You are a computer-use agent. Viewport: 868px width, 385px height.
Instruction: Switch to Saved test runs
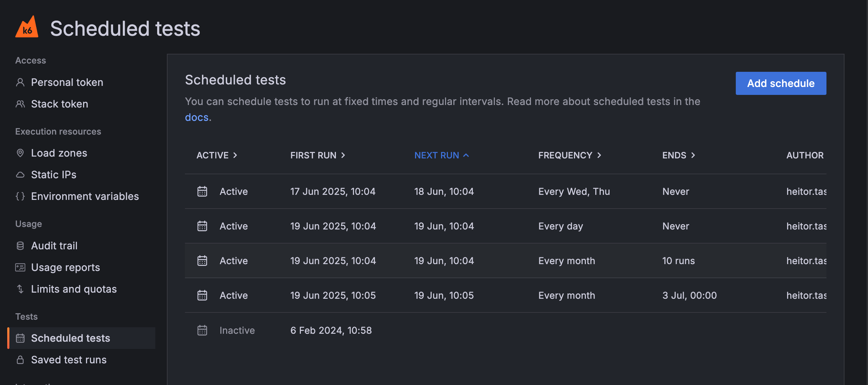tap(68, 359)
